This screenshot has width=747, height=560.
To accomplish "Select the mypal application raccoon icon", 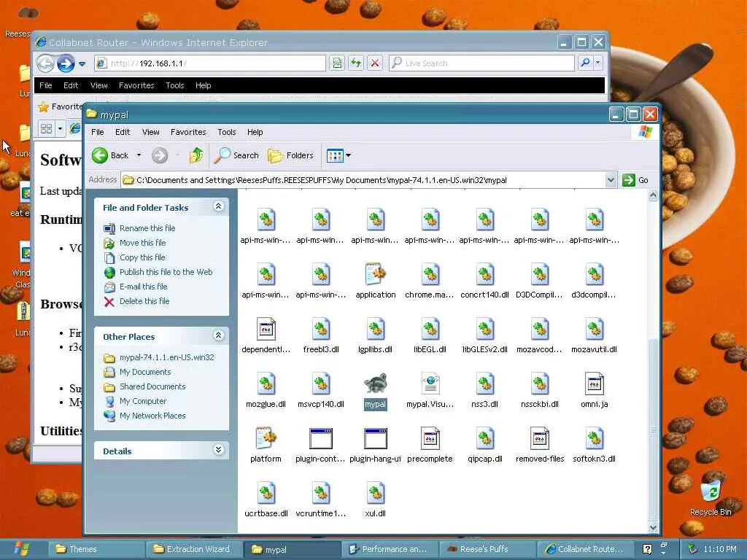I will [376, 384].
